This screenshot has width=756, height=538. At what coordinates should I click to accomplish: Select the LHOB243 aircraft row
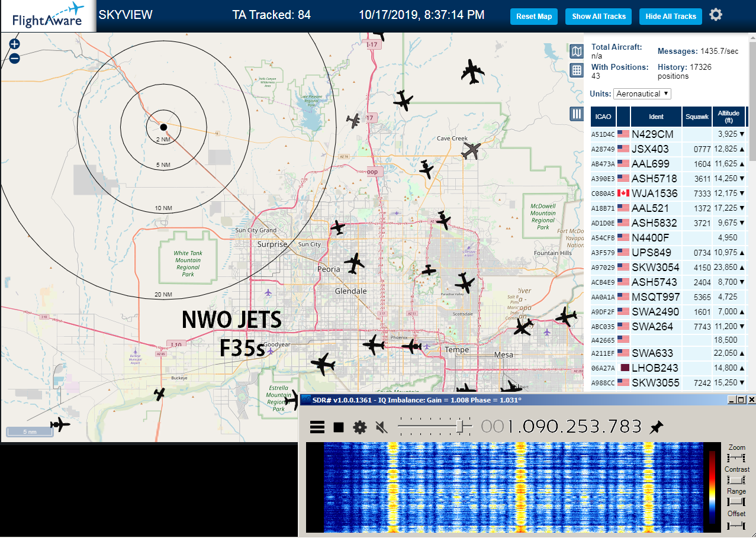[x=669, y=368]
